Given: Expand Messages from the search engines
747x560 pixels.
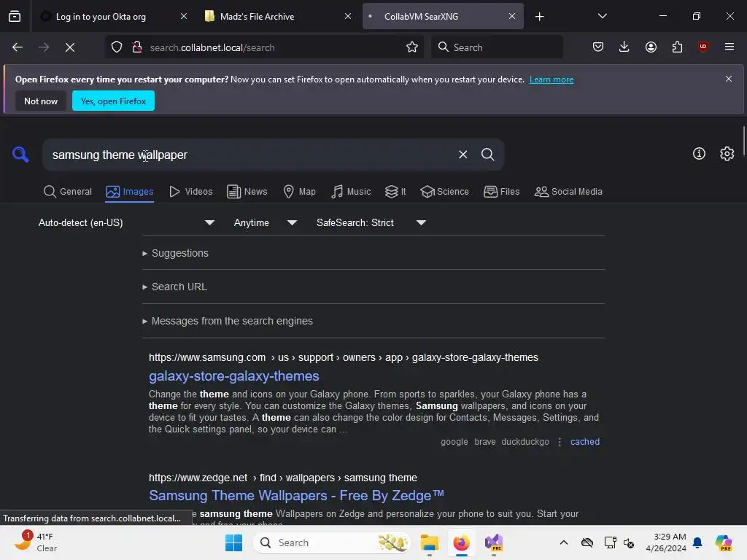Looking at the screenshot, I should click(x=228, y=321).
